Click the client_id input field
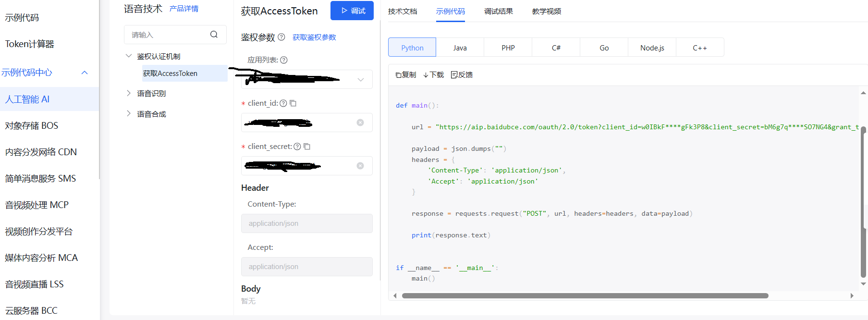 pos(306,123)
